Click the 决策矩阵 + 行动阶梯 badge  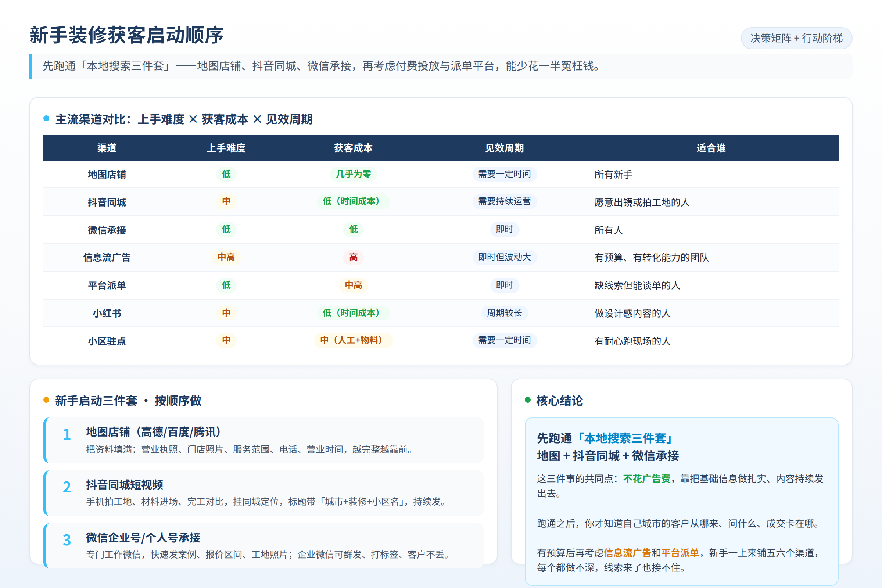[796, 38]
